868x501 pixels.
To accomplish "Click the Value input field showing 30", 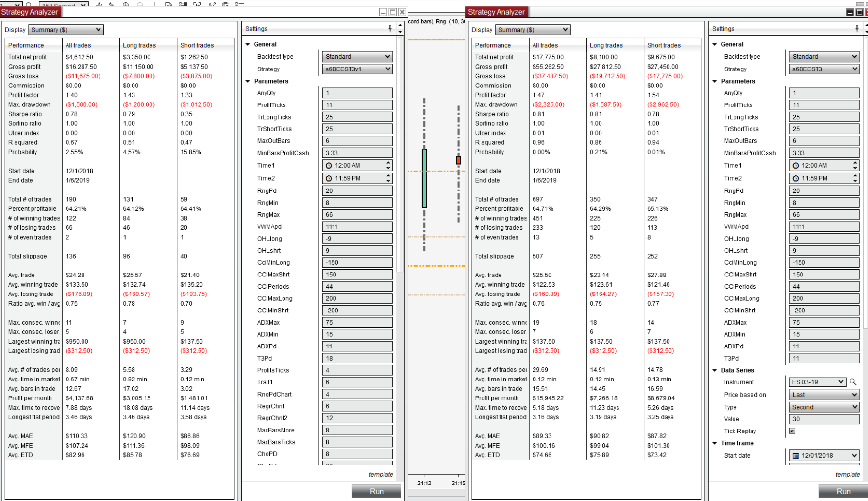I will tap(824, 419).
